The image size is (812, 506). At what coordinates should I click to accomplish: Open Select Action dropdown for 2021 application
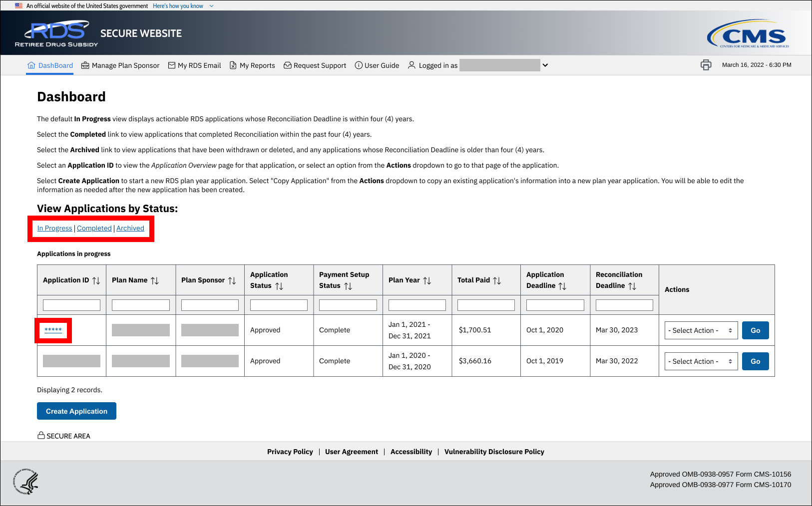[701, 330]
